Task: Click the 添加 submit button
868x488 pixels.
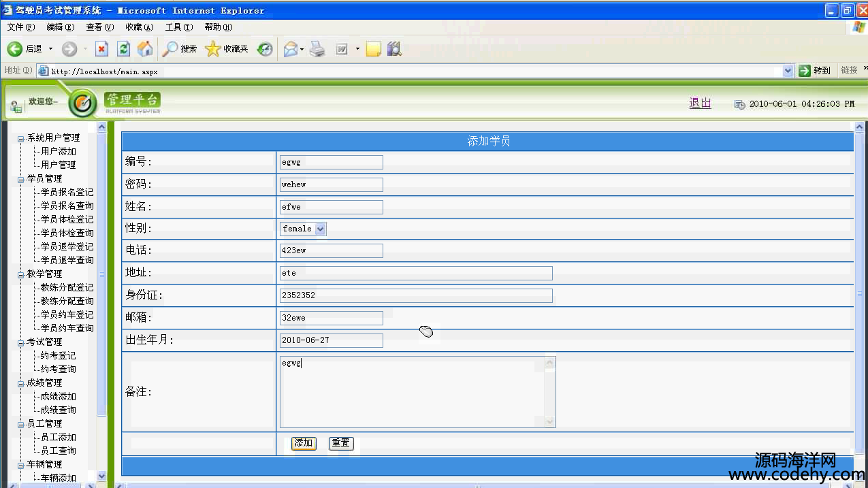Action: 304,443
